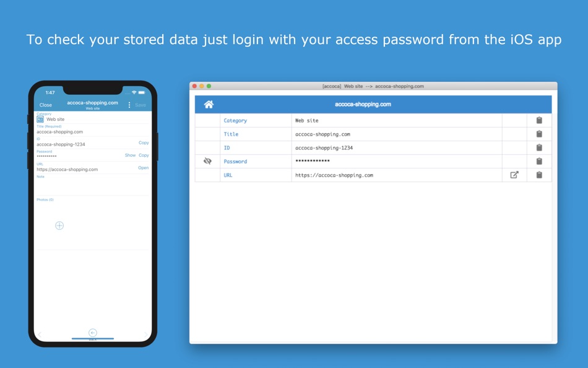588x368 pixels.
Task: Click the Title label in desktop table
Action: (x=231, y=134)
